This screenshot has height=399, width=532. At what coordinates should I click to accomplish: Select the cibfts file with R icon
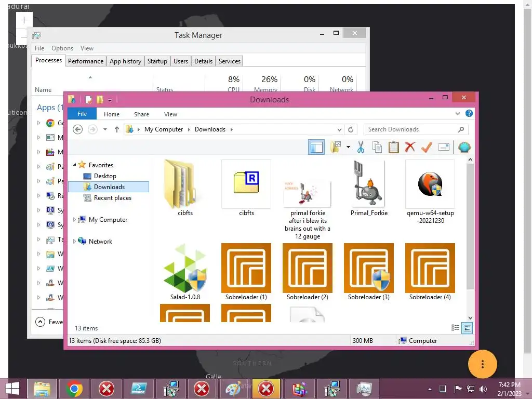point(246,188)
